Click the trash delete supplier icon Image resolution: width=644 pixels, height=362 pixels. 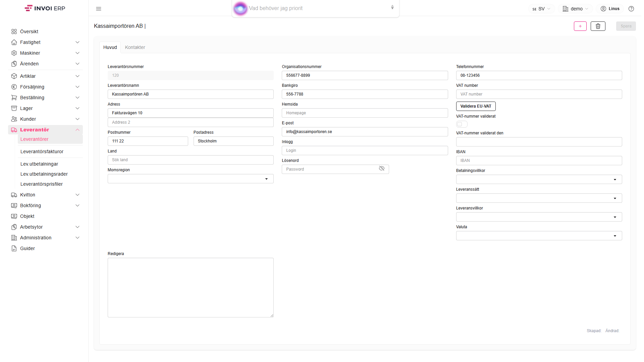point(598,26)
